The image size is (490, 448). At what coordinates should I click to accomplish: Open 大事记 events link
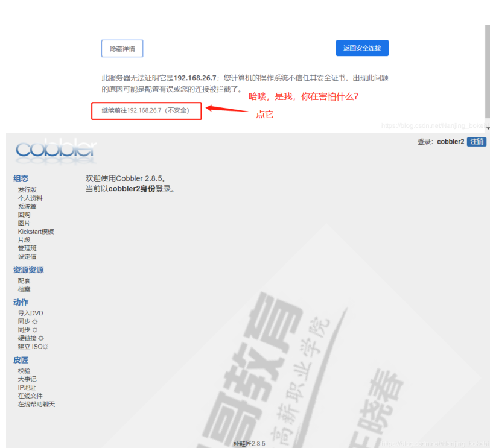click(27, 379)
